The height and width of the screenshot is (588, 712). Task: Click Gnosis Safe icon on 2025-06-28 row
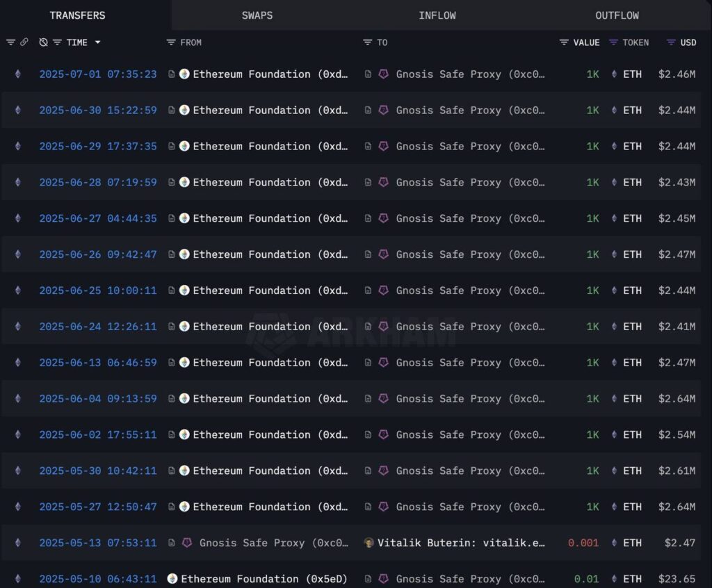click(383, 182)
